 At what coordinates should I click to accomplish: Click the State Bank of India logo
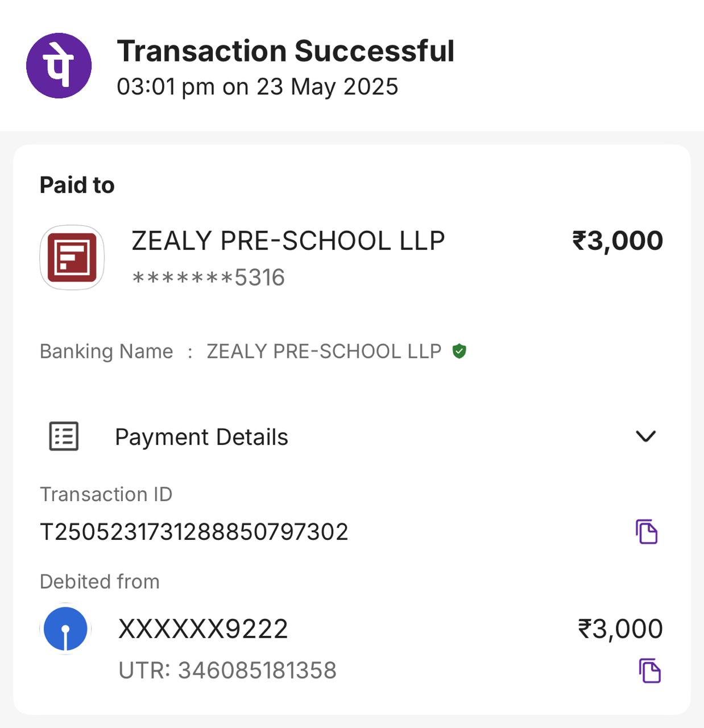[66, 629]
